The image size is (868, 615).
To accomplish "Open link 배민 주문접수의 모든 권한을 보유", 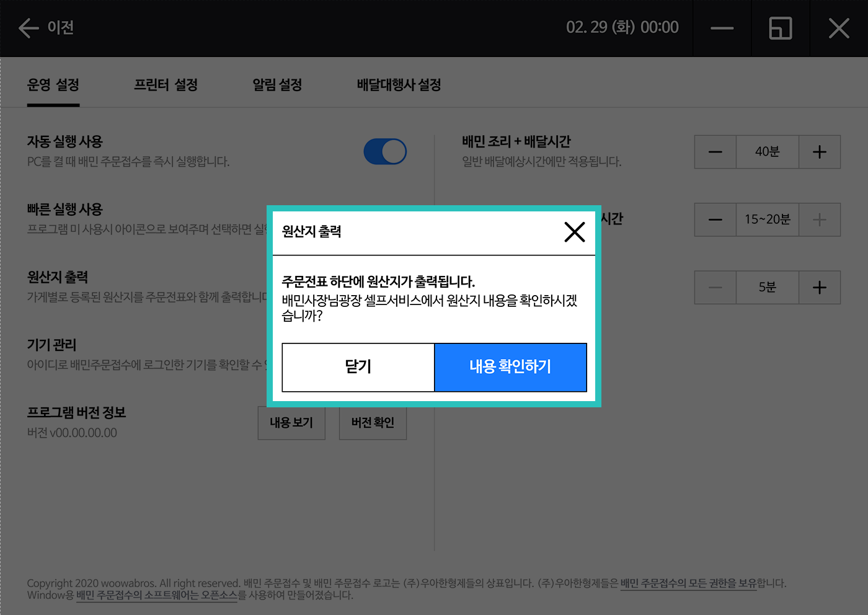I will 688,583.
